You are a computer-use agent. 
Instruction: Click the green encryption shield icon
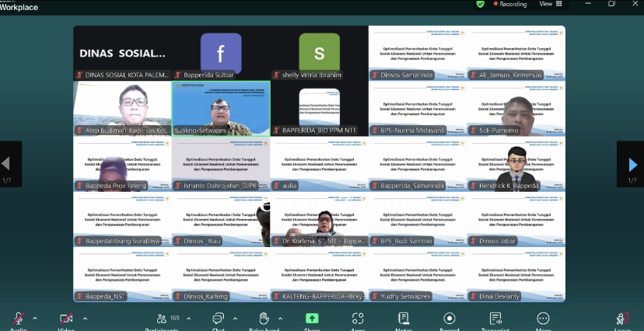point(480,4)
